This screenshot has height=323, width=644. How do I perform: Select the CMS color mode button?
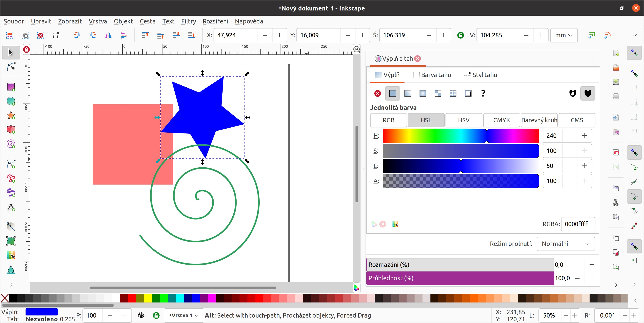point(577,120)
